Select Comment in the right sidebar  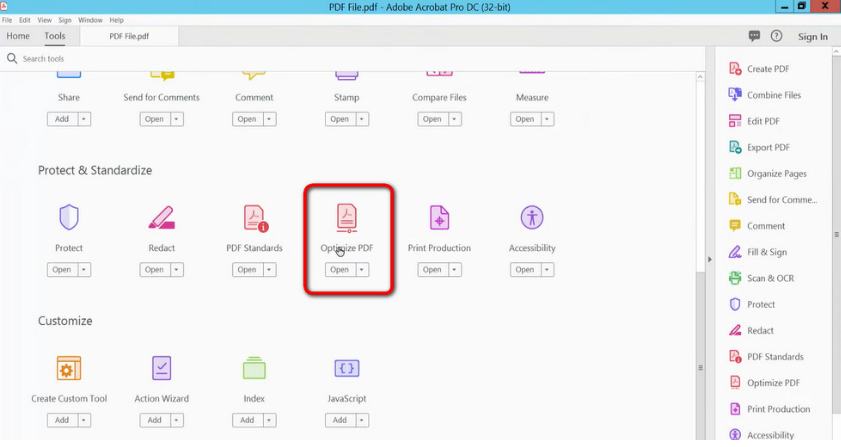(x=757, y=226)
